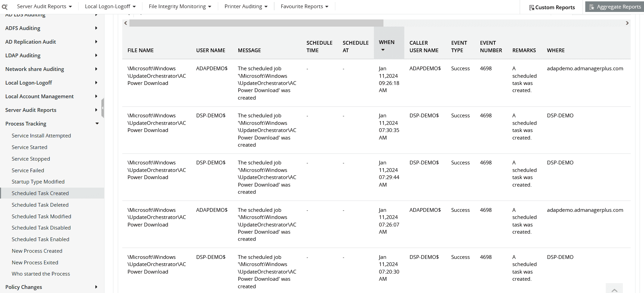Viewport: 644px width, 293px height.
Task: Expand the Network share Auditing section
Action: [x=96, y=69]
